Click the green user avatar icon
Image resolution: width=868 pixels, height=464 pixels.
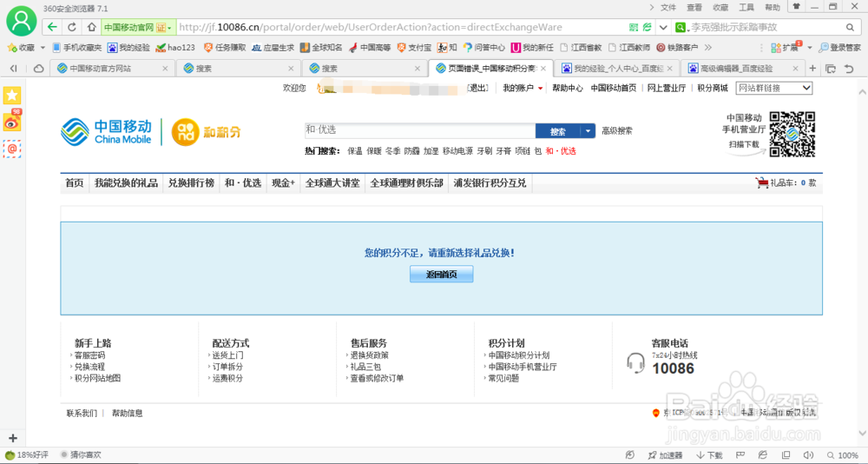coord(21,21)
